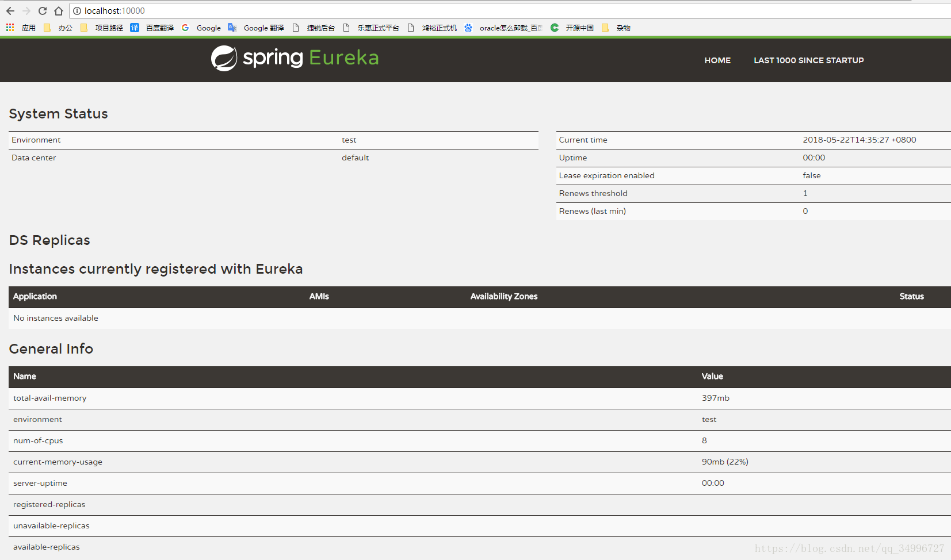Click the Data center value 'default'
Screen dimensions: 951x560
coord(355,158)
